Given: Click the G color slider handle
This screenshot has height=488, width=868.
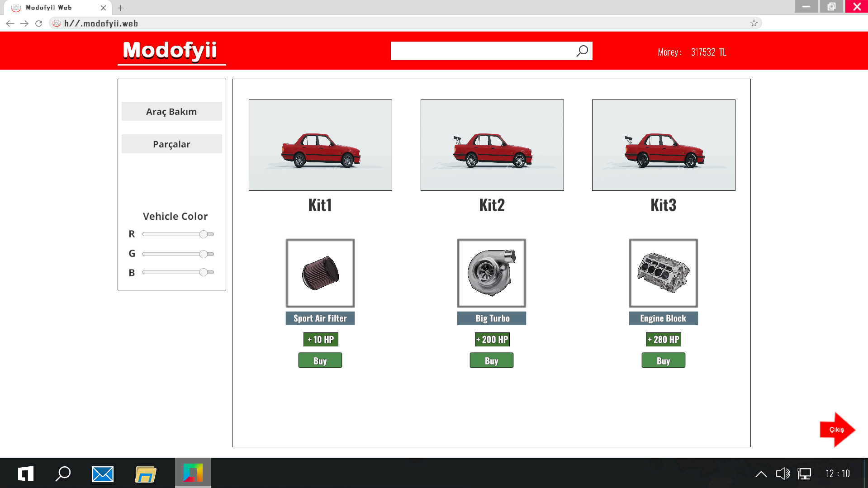Looking at the screenshot, I should (204, 254).
